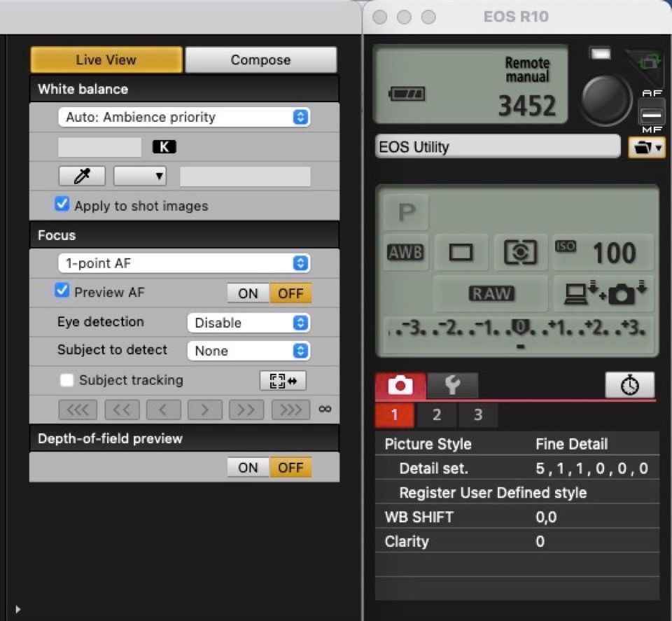672x621 pixels.
Task: Click the single shooting drive mode icon
Action: tap(461, 252)
